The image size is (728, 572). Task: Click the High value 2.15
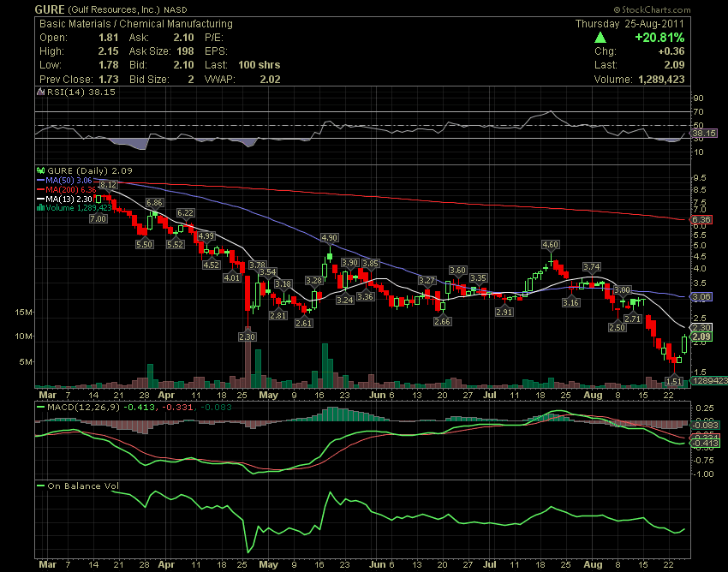(x=108, y=51)
